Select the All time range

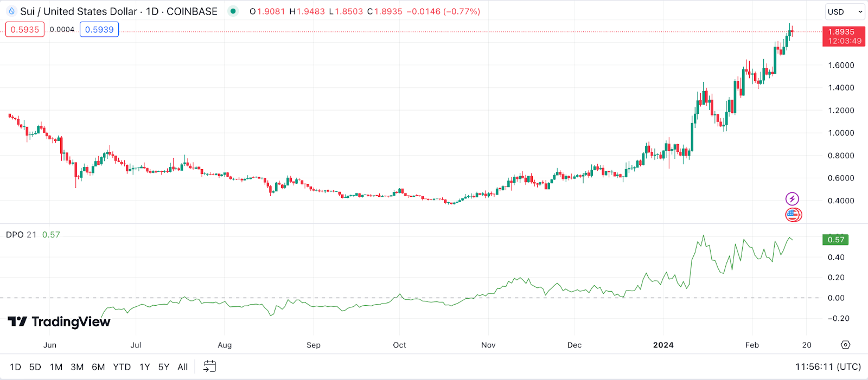[183, 367]
